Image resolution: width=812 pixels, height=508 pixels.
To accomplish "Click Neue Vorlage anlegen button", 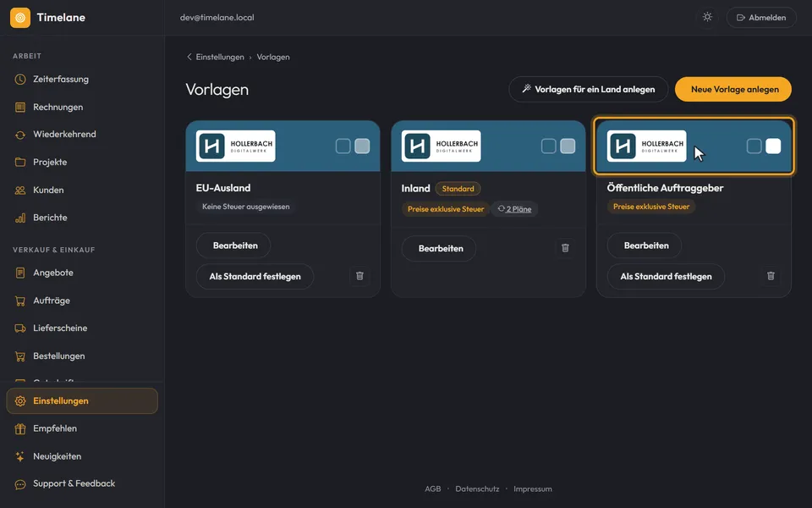I will [x=733, y=89].
